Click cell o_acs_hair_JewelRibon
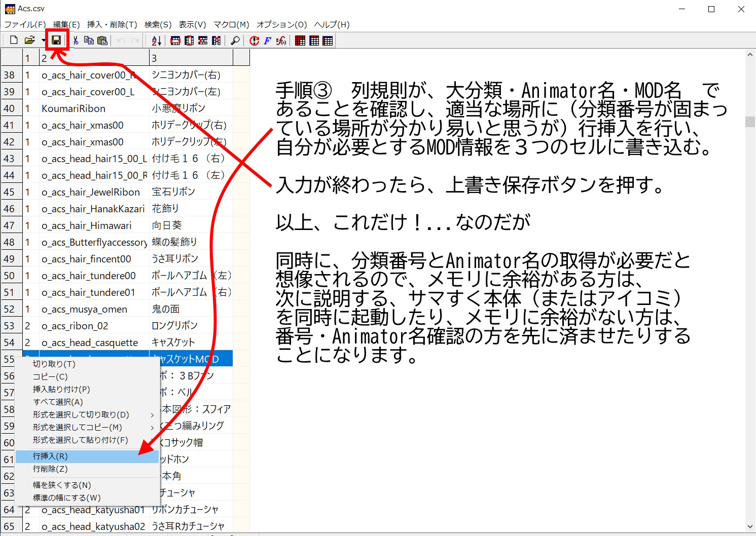Screen dimensions: 756x536 94,192
